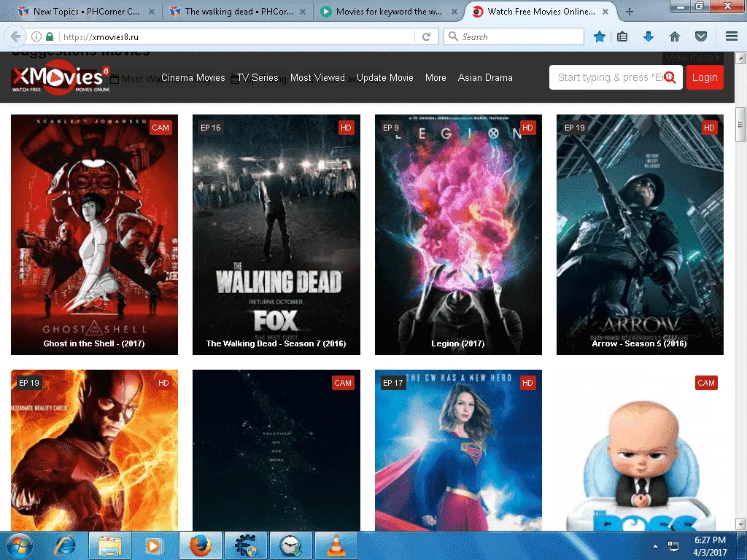Save to Pocket icon in toolbar

(x=701, y=36)
